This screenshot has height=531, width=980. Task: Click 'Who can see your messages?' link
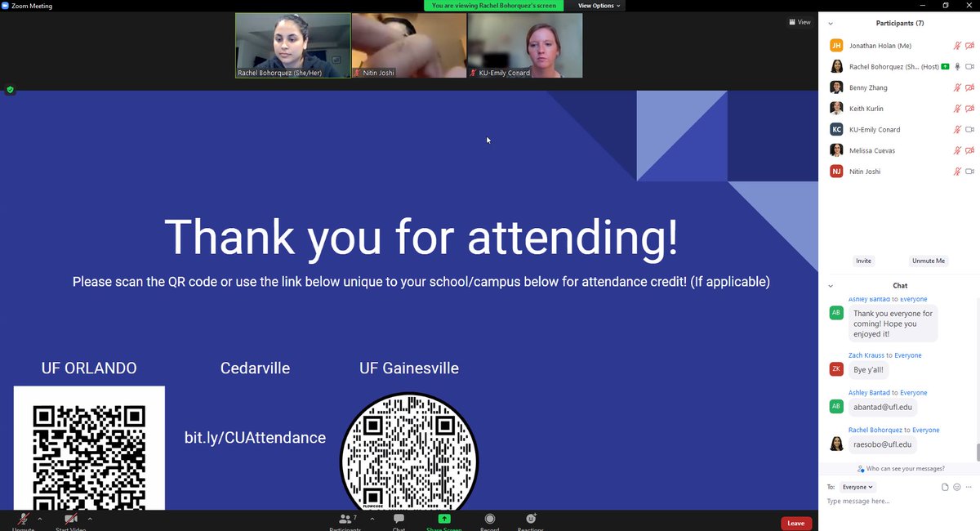click(906, 469)
